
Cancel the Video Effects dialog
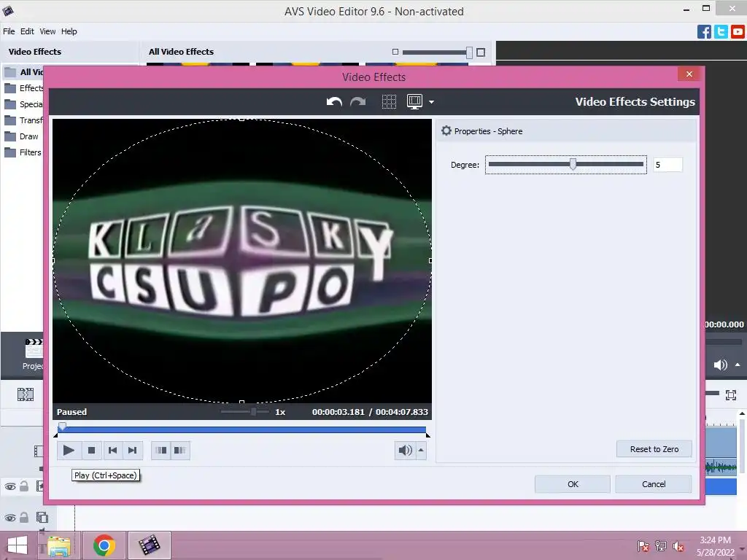[654, 484]
